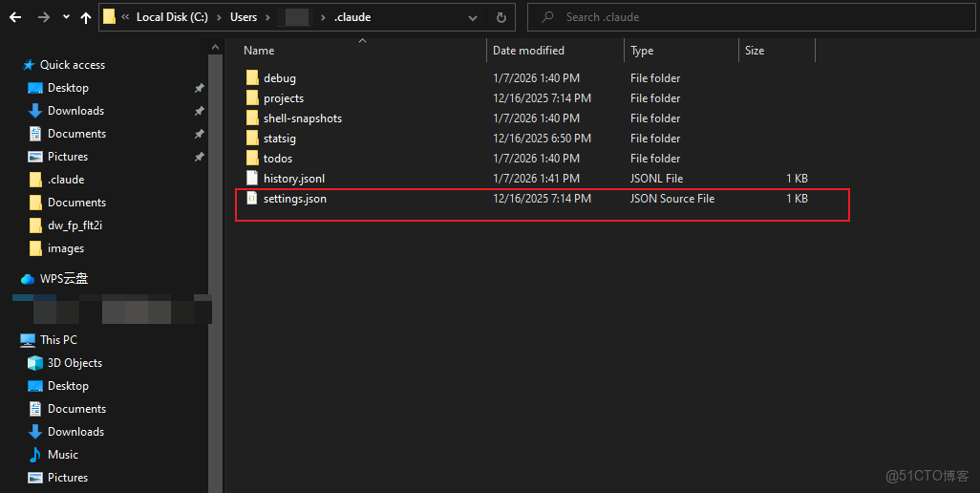
Task: Sort by the Size column header
Action: [x=755, y=51]
